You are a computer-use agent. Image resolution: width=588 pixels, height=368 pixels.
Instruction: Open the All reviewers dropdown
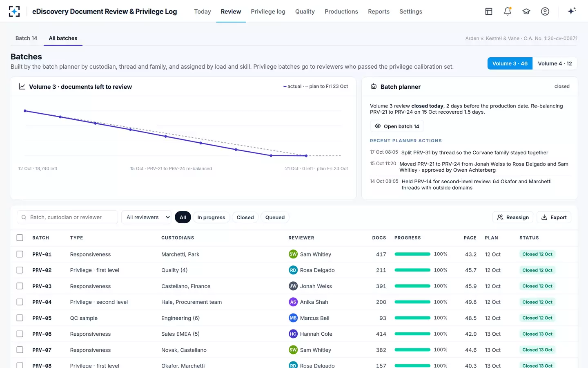(147, 217)
